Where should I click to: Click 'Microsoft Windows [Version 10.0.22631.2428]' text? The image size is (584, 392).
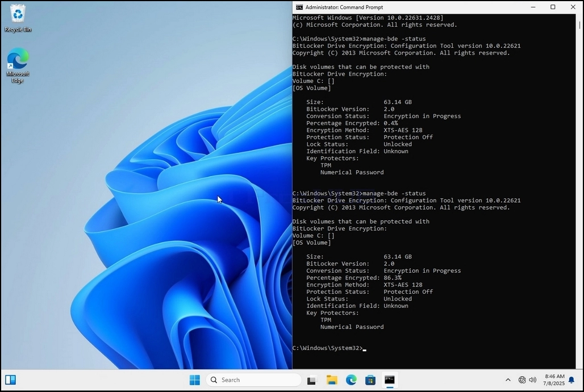(x=368, y=18)
